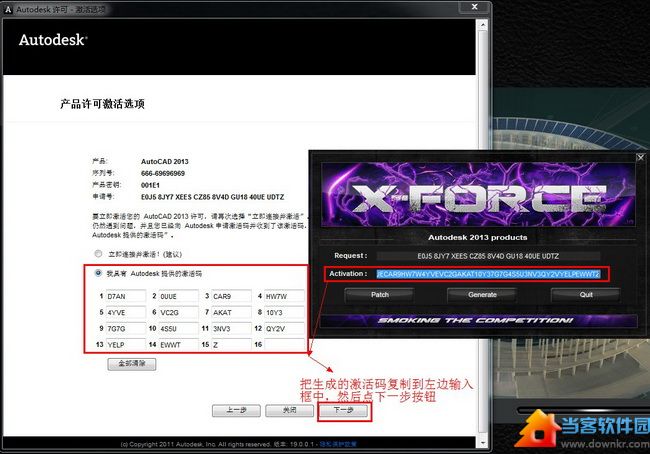Click the product name text 'AutoCAD 2013'
The height and width of the screenshot is (454, 650).
pos(165,161)
